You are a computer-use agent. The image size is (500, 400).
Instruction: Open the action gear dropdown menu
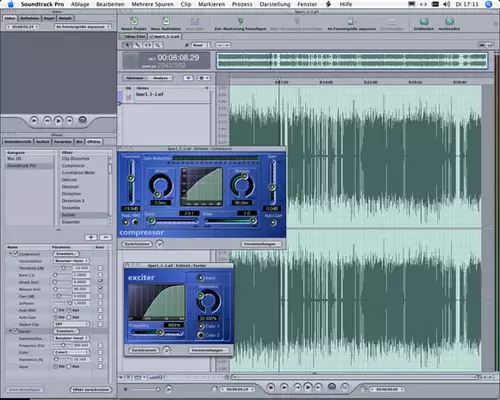coord(204,78)
